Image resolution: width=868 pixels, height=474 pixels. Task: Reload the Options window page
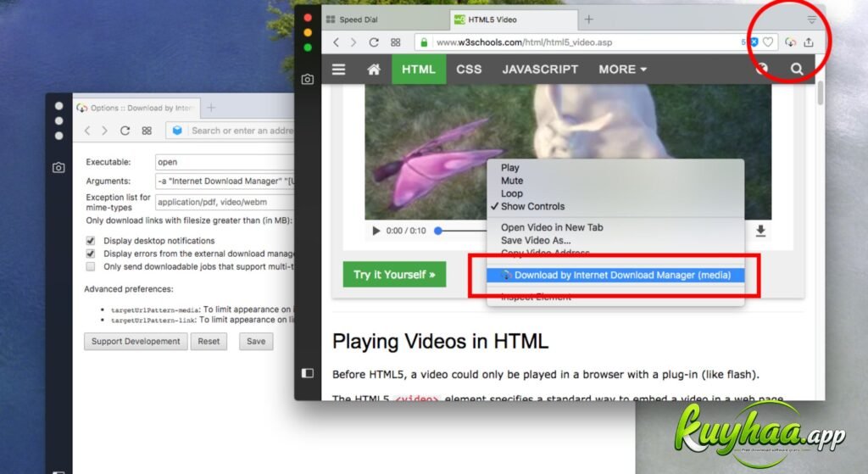[x=125, y=131]
